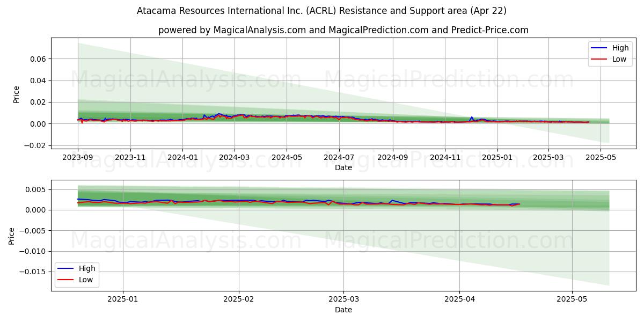644x322 pixels.
Task: Click the 2025-05 tick label on upper chart
Action: 600,158
